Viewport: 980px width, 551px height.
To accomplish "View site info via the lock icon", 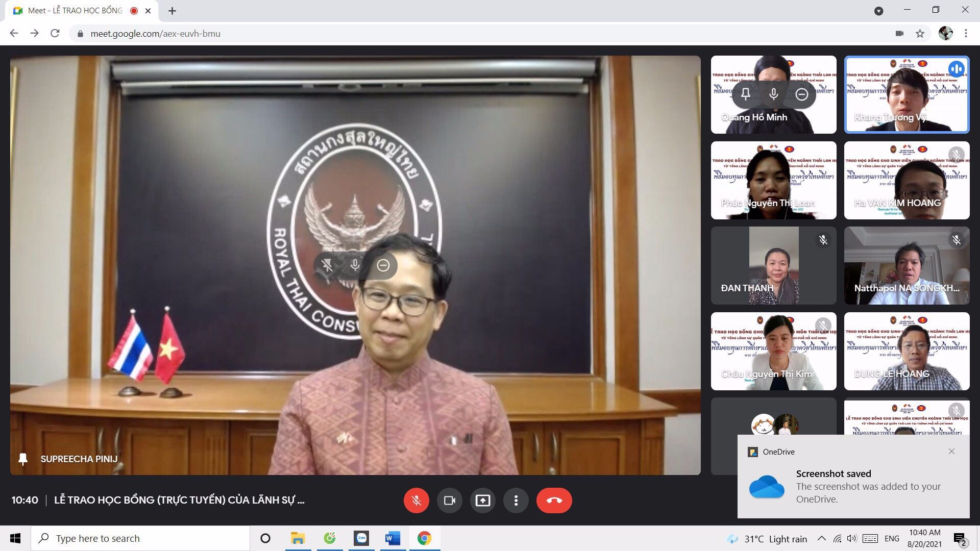I will tap(80, 34).
